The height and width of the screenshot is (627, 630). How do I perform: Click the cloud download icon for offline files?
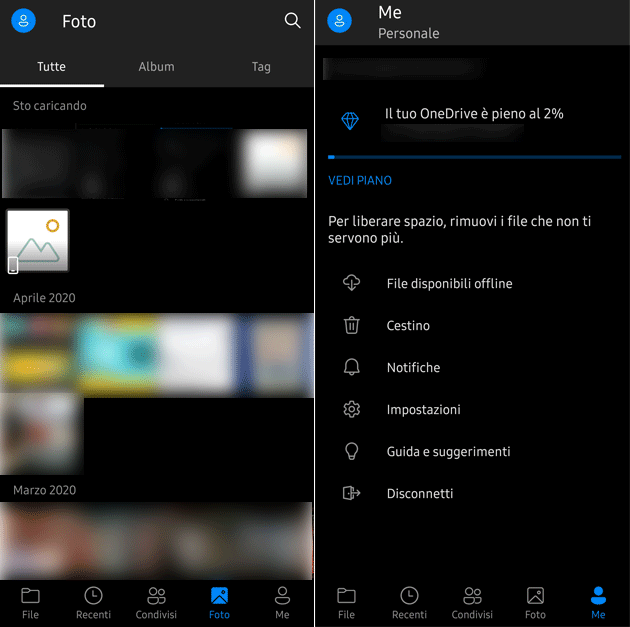click(x=351, y=283)
